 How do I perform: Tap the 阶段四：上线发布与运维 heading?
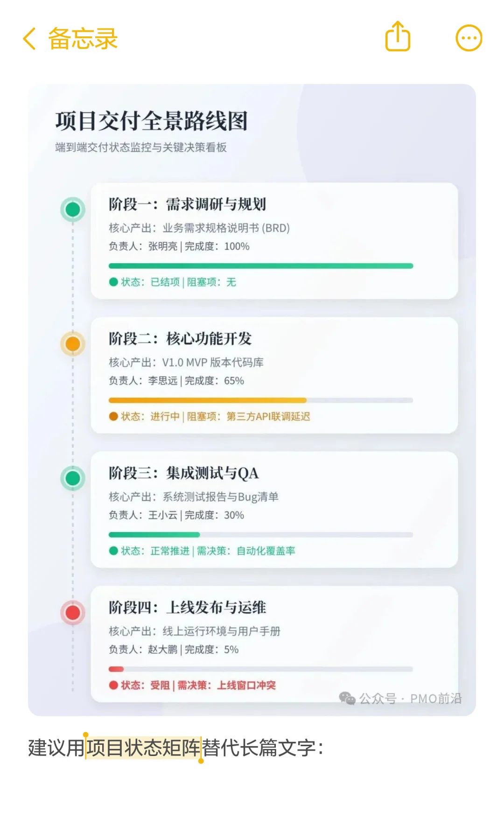[x=187, y=608]
